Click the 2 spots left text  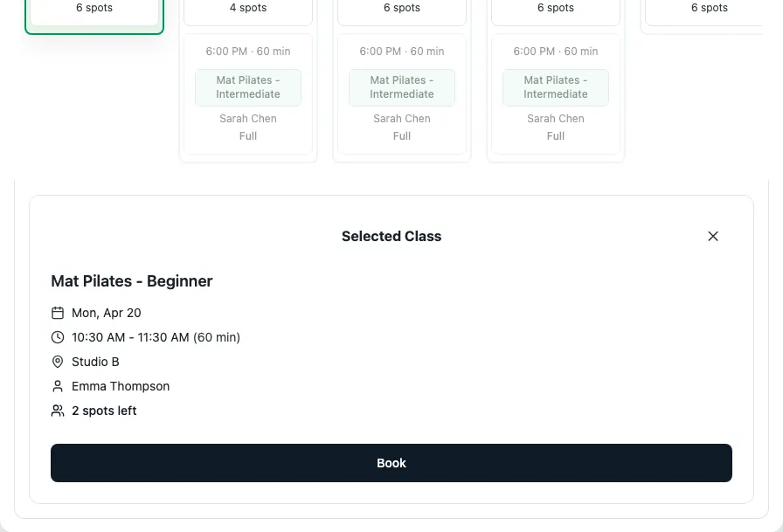pyautogui.click(x=104, y=410)
